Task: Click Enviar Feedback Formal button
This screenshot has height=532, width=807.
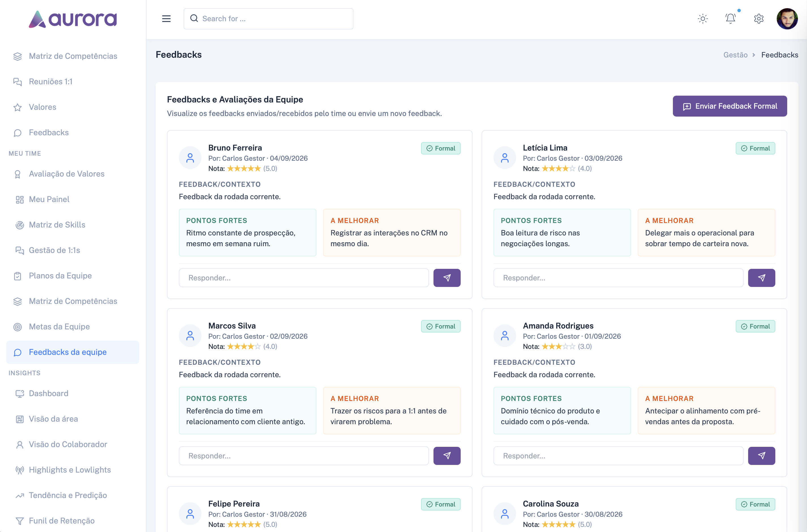Action: 730,106
